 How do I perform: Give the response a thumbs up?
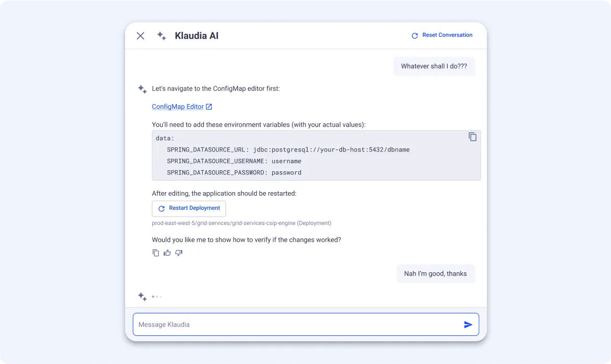point(167,253)
